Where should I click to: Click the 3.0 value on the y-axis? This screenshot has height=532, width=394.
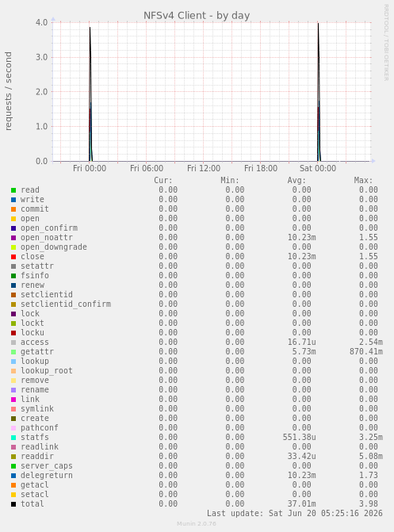42,57
